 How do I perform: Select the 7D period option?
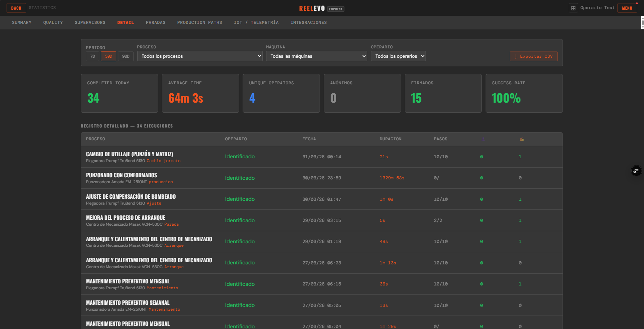click(92, 56)
